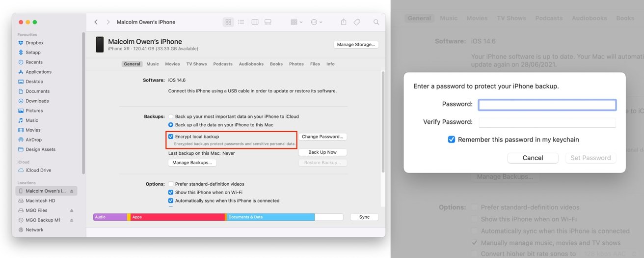Switch to list view in toolbar
Image resolution: width=644 pixels, height=258 pixels.
click(241, 22)
